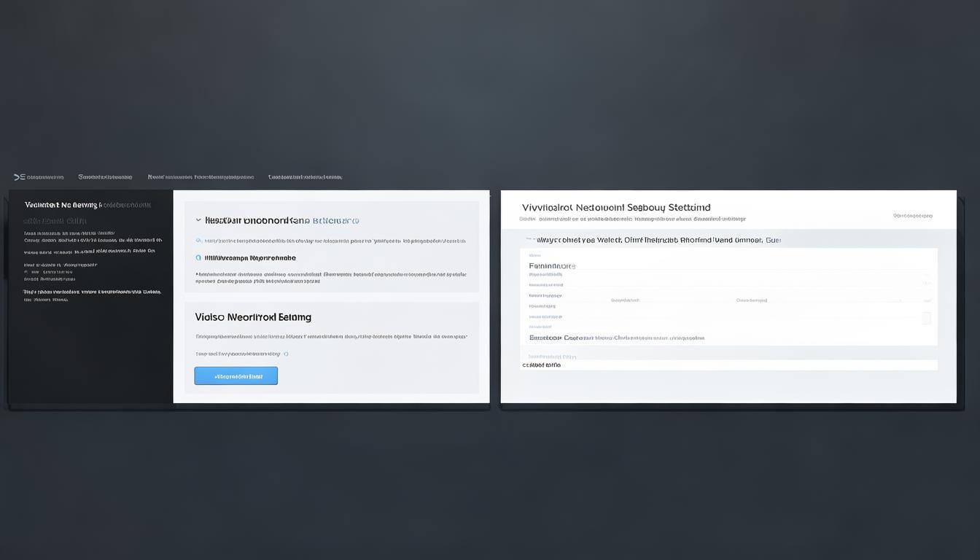Collapse the section using the chevron arrow
Viewport: 980px width, 560px height.
[198, 220]
